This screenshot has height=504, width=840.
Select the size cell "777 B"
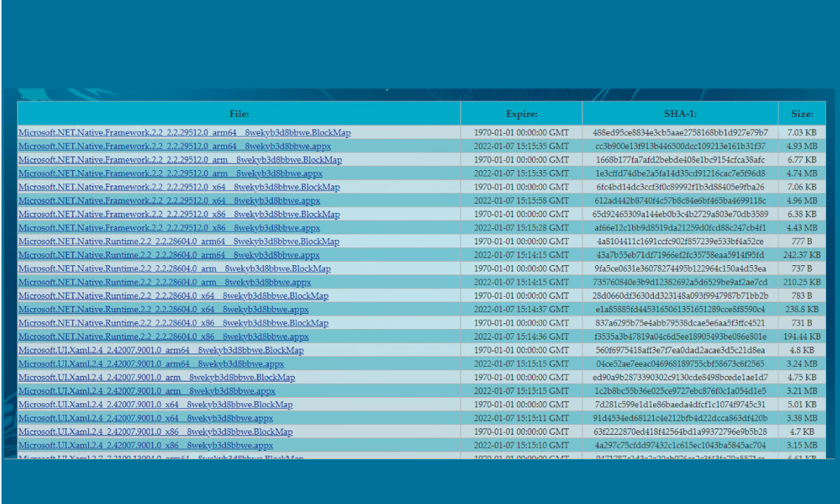802,241
